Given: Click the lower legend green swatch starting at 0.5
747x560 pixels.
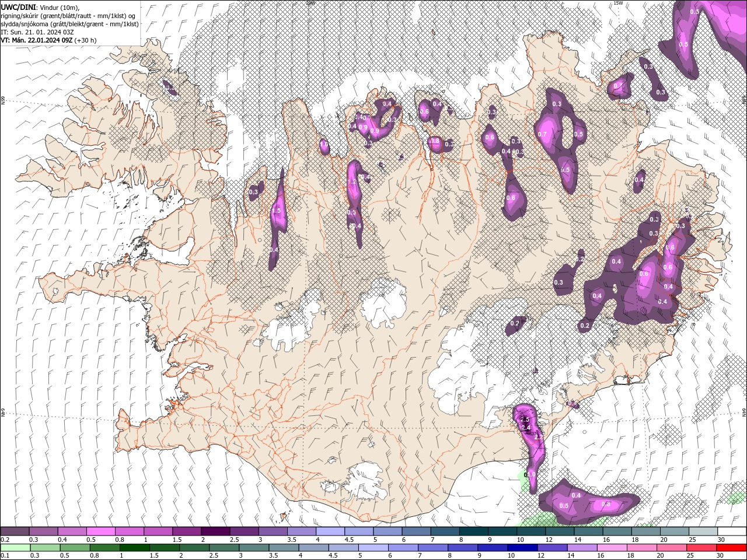Looking at the screenshot, I should [x=75, y=548].
